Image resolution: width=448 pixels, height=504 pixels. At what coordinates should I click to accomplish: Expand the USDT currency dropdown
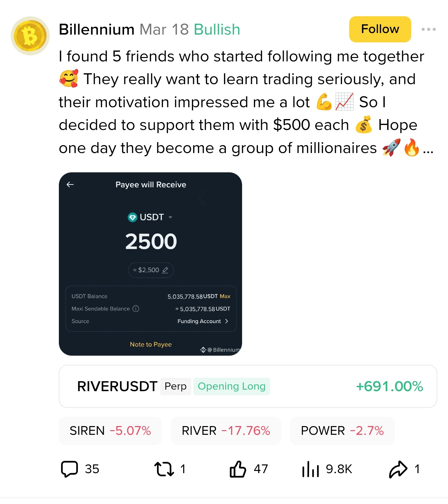tap(170, 217)
